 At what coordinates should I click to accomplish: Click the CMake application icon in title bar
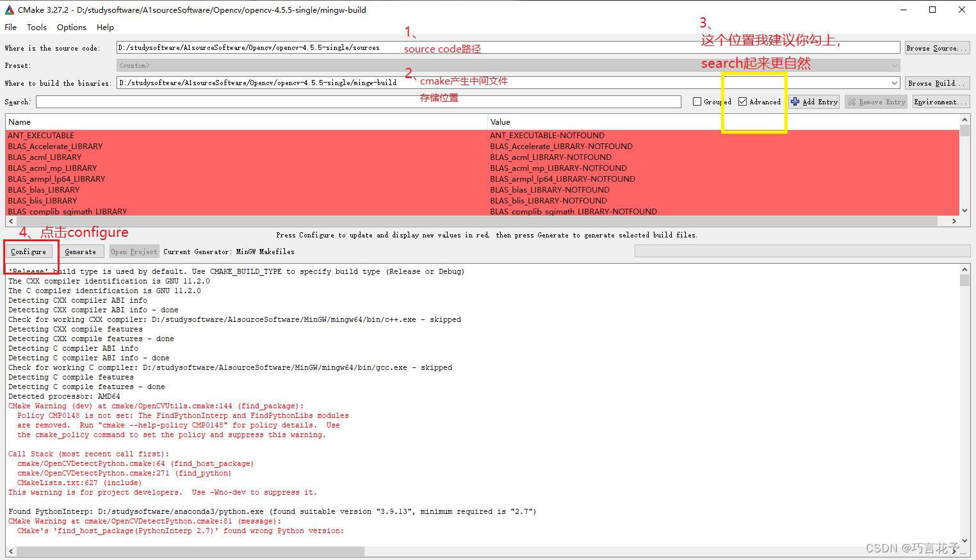[9, 10]
